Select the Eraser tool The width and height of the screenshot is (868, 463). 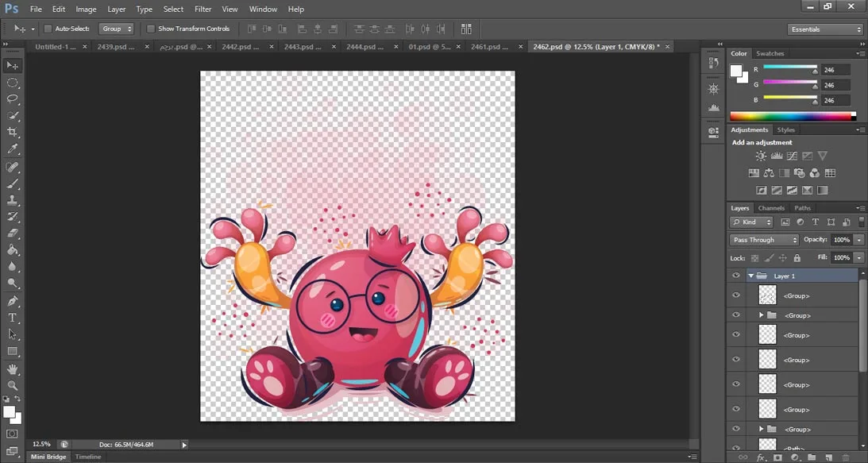click(x=12, y=233)
